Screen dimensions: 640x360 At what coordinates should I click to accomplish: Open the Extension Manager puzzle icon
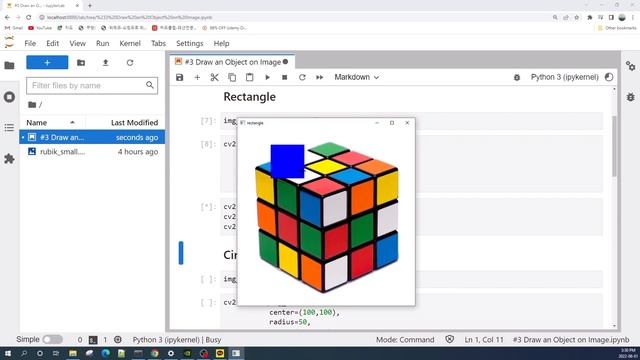(9, 159)
